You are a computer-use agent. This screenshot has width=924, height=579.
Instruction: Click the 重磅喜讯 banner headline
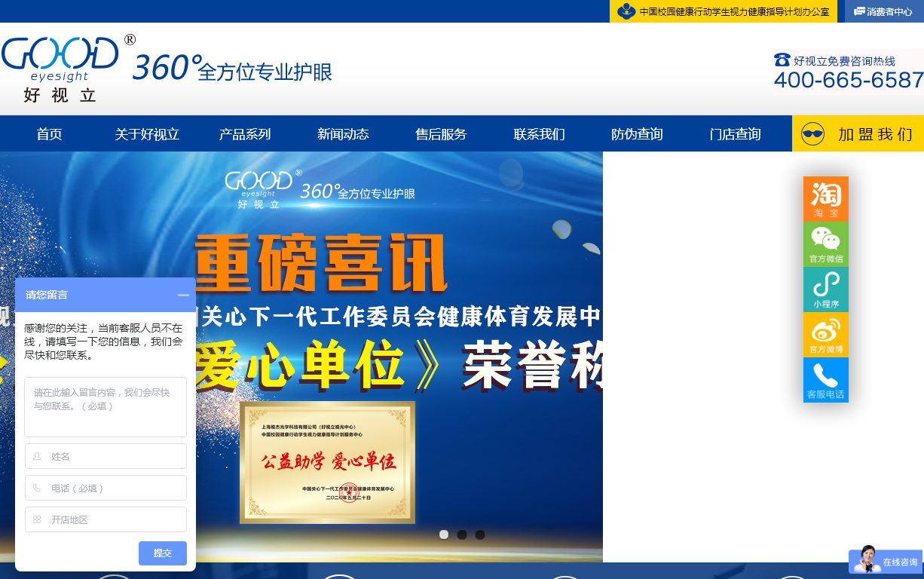321,265
